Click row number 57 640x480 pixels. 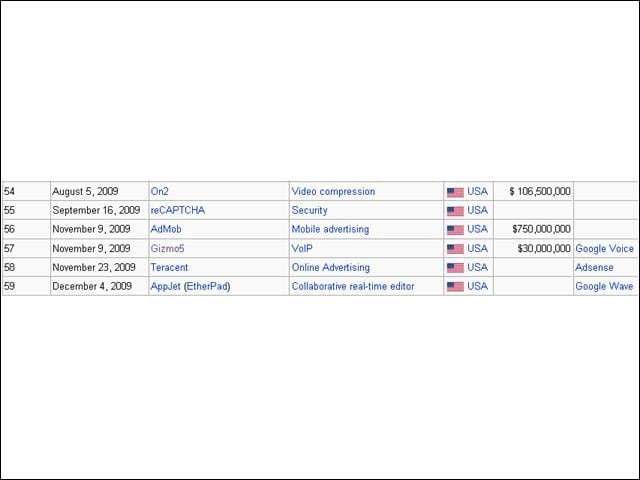click(x=9, y=248)
